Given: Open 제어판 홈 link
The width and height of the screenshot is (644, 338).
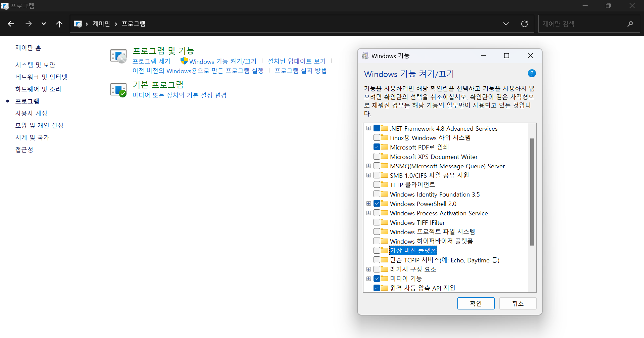Looking at the screenshot, I should pyautogui.click(x=28, y=48).
